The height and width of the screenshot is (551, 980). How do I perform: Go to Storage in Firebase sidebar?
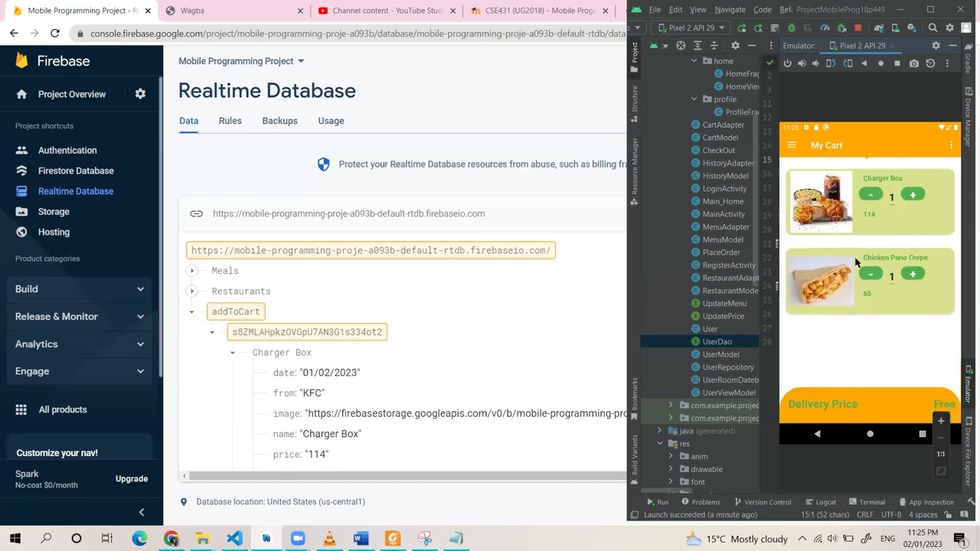coord(54,211)
